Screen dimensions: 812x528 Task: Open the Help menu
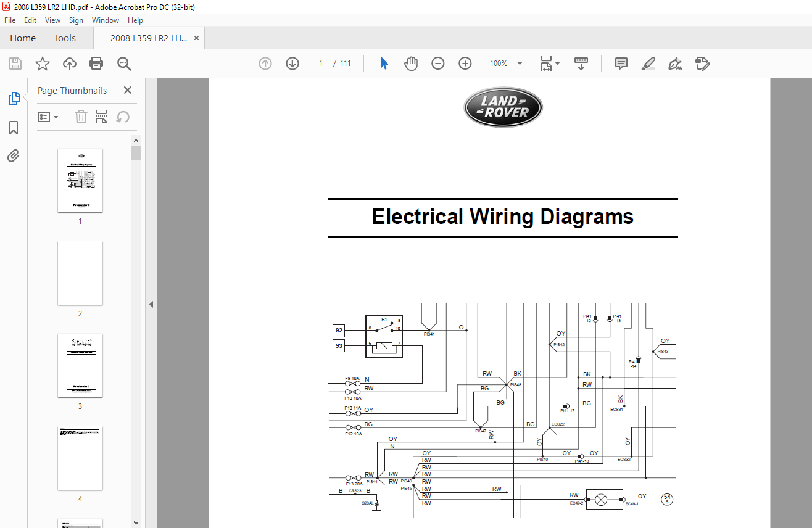point(135,20)
